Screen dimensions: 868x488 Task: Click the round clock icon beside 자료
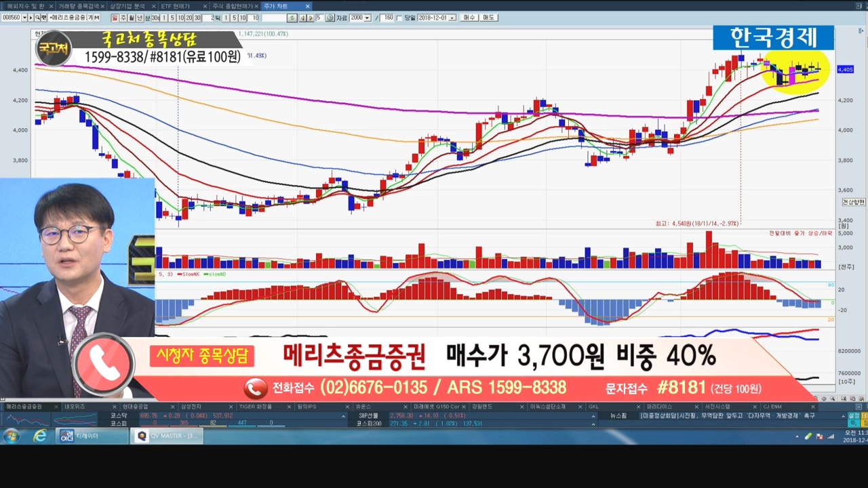coord(330,18)
